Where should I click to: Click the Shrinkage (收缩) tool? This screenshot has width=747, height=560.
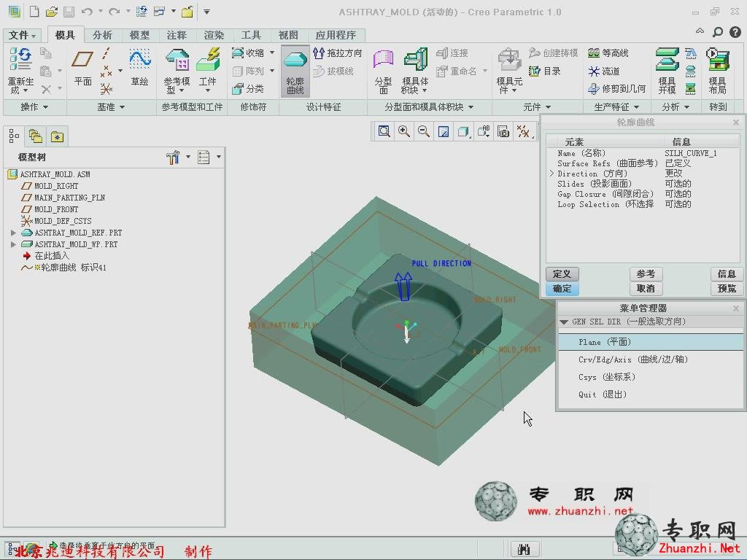coord(248,52)
